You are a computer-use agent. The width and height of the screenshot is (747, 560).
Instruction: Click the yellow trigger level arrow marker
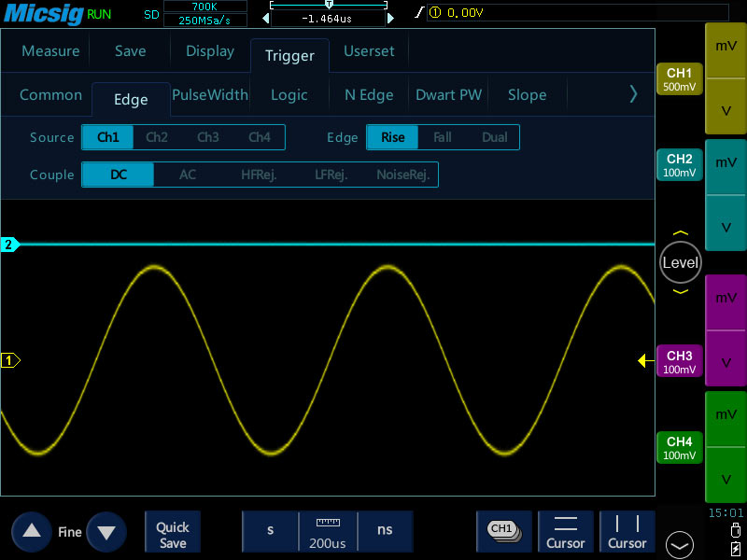tap(645, 360)
